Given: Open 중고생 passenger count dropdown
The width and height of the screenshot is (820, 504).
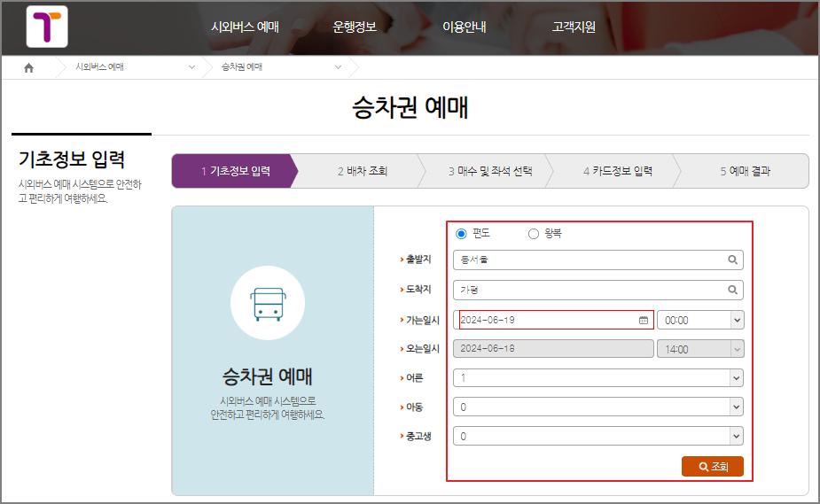Looking at the screenshot, I should [598, 436].
